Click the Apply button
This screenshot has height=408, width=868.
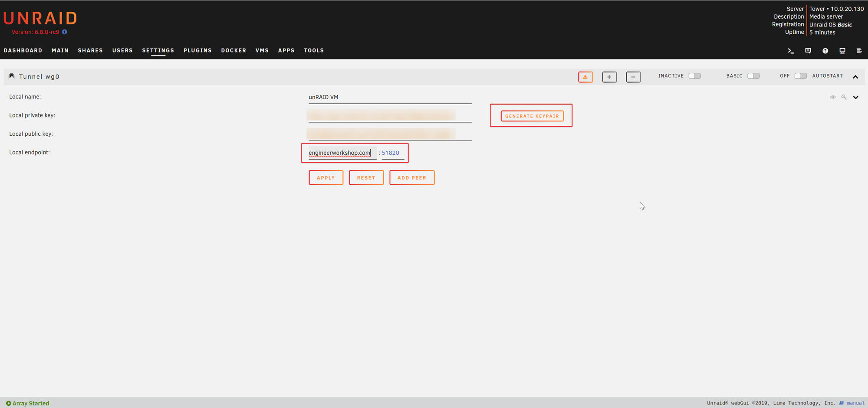326,177
